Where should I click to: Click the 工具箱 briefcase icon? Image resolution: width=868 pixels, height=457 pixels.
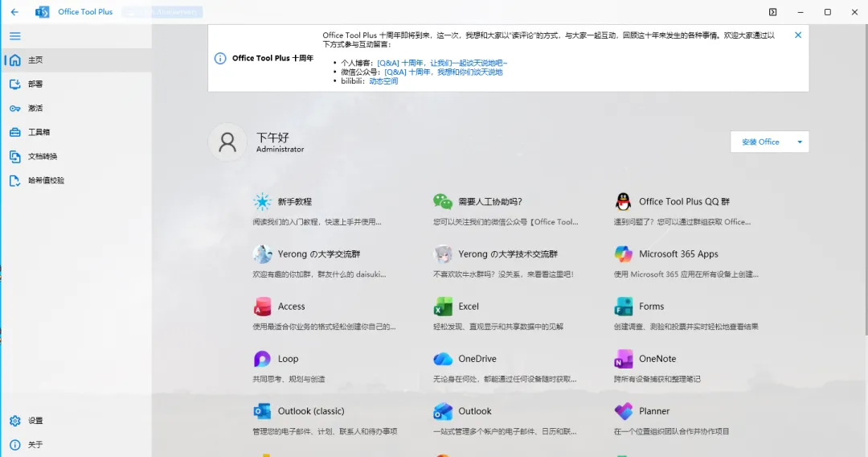pyautogui.click(x=15, y=133)
